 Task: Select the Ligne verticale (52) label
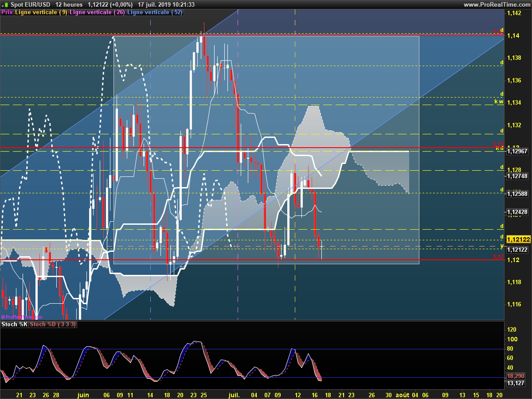[155, 12]
